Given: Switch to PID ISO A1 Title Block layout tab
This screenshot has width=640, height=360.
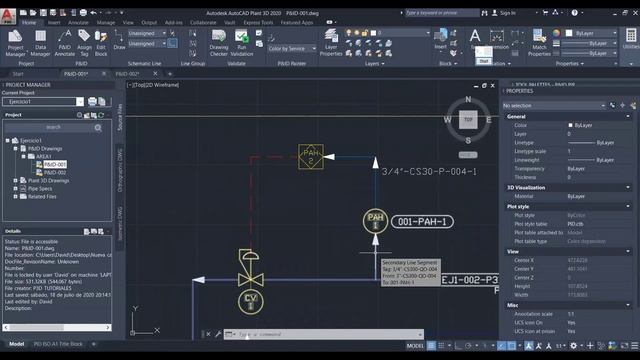Looking at the screenshot, I should click(58, 344).
